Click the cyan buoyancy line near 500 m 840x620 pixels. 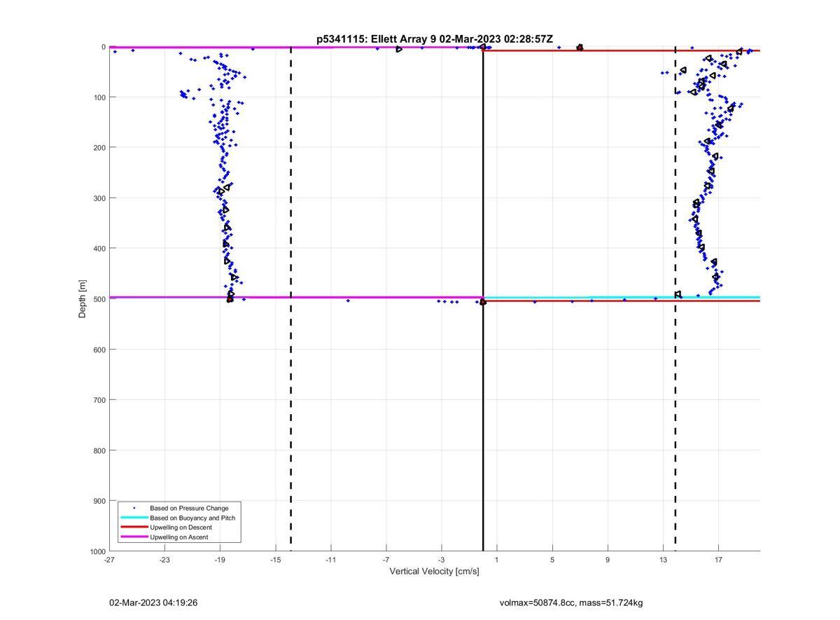pos(622,297)
